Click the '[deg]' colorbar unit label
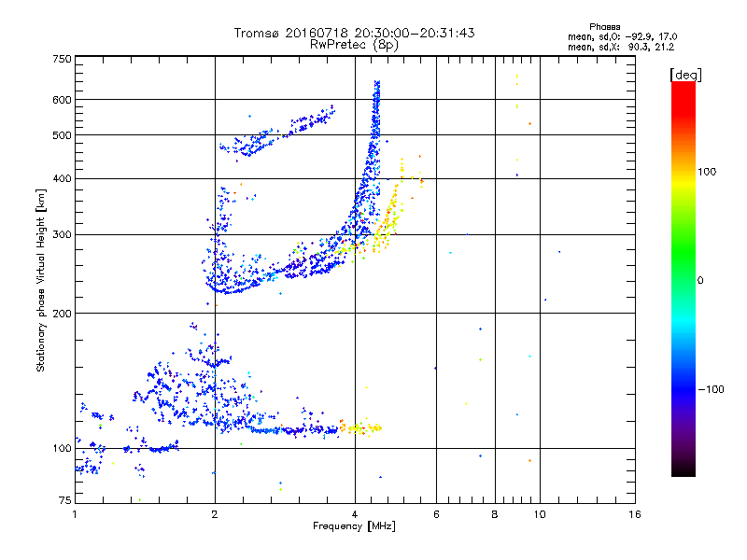The image size is (747, 560). click(x=685, y=75)
